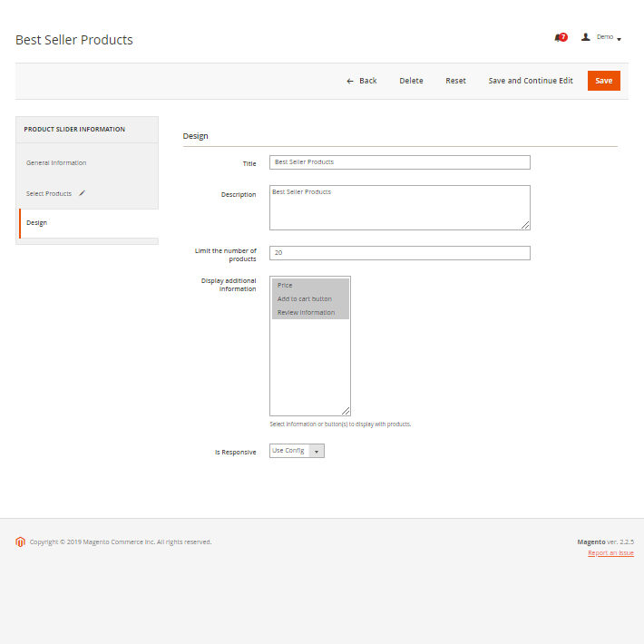Open the Design tab
This screenshot has width=644, height=644.
click(x=37, y=222)
